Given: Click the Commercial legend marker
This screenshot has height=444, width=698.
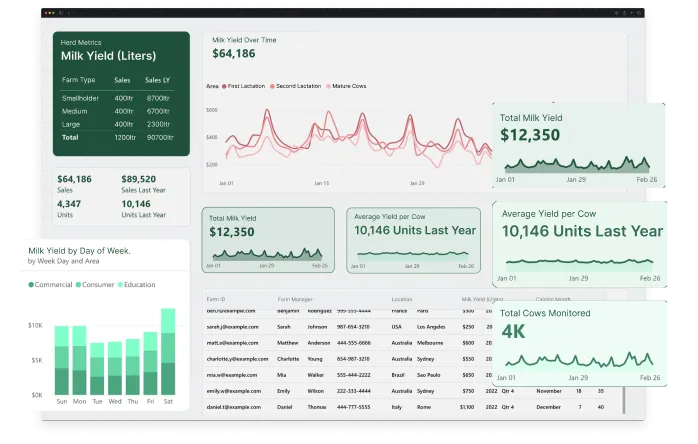Looking at the screenshot, I should (x=31, y=285).
